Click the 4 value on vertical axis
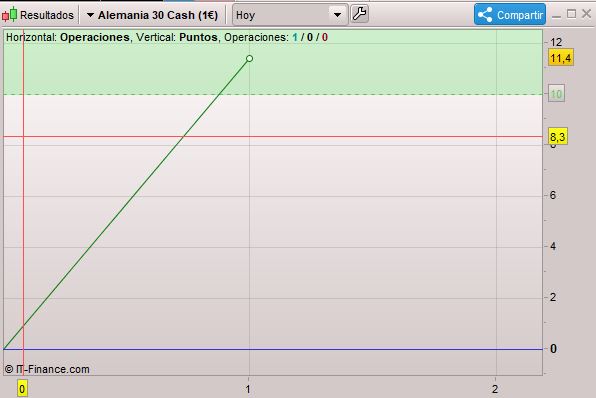Screen dimensions: 596x398 pos(553,246)
